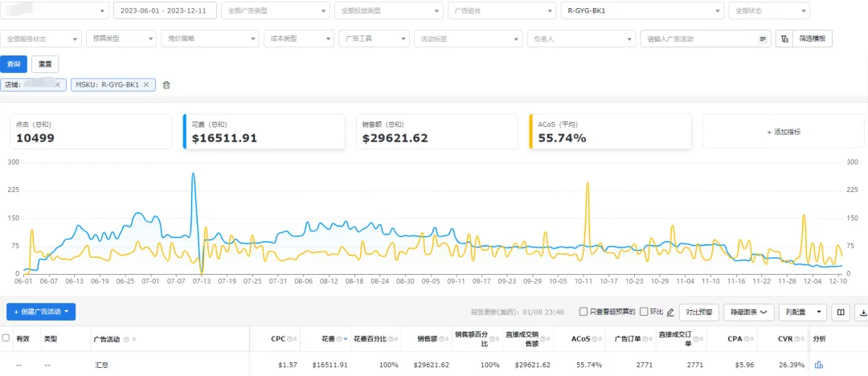
Task: Open the date range 2023-06-01 - 2023-12-11 picker
Action: [x=165, y=10]
